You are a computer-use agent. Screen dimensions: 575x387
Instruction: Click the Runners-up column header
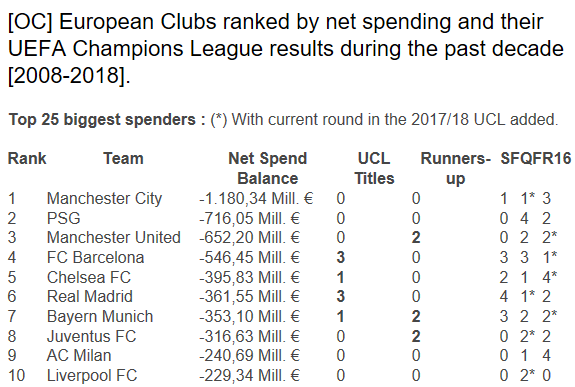point(455,169)
